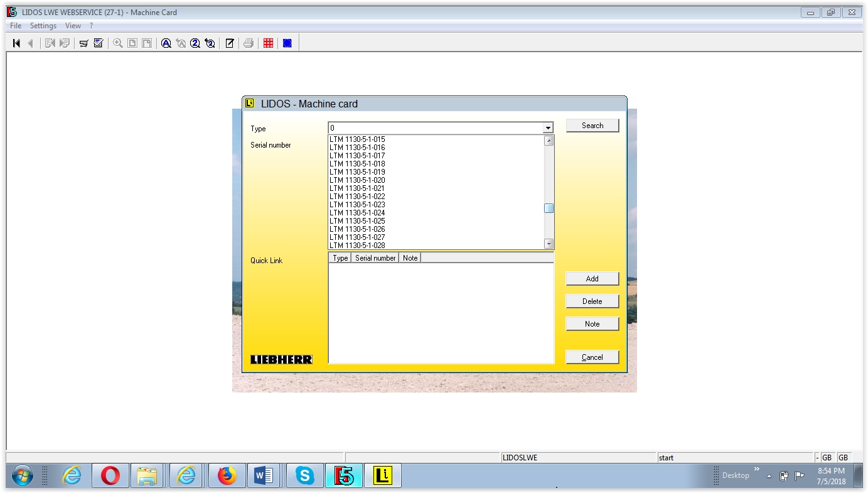Click the printer toolbar icon
This screenshot has width=868, height=493.
[249, 43]
